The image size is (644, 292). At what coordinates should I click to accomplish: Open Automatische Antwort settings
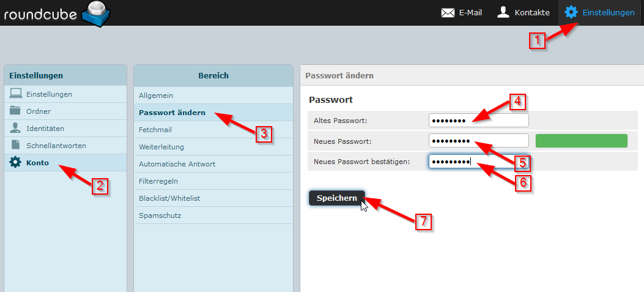click(177, 164)
